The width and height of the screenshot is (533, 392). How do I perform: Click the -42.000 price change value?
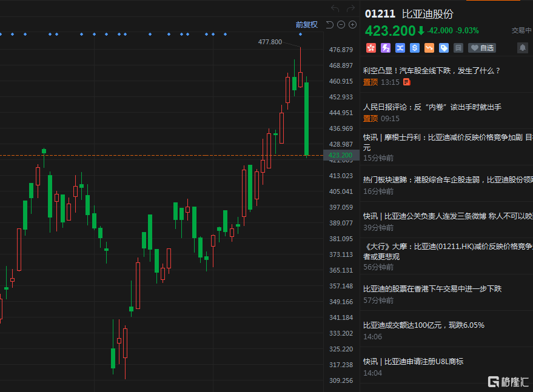[x=440, y=31]
